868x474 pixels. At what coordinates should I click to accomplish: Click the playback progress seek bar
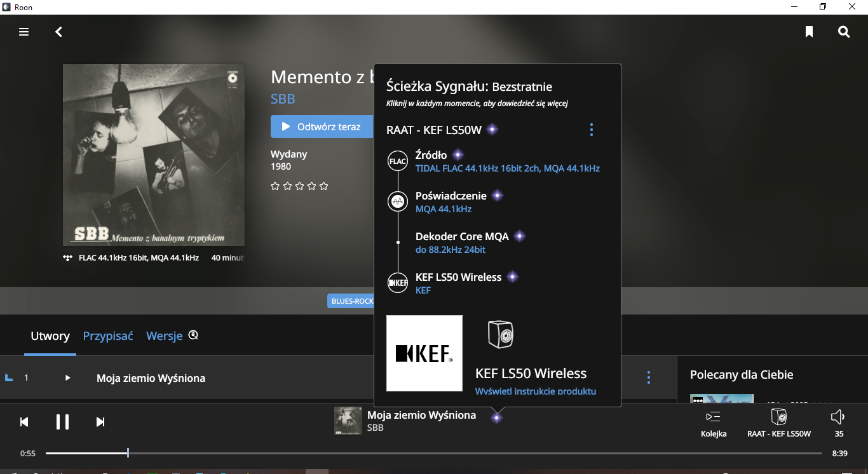click(434, 453)
